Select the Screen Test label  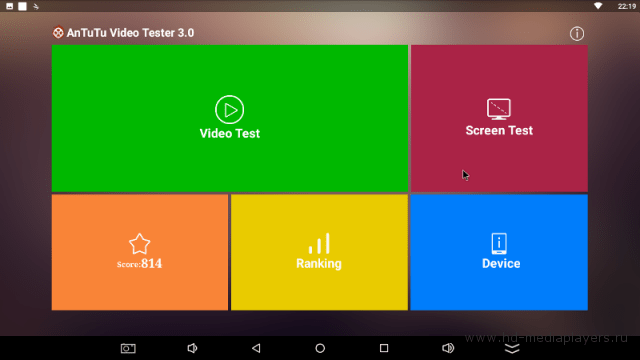499,131
